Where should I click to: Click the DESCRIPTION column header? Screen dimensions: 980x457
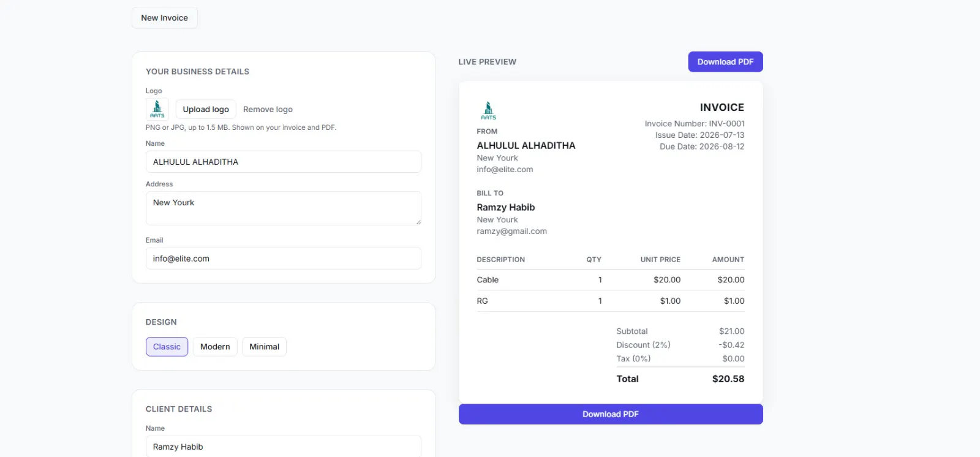pyautogui.click(x=500, y=260)
